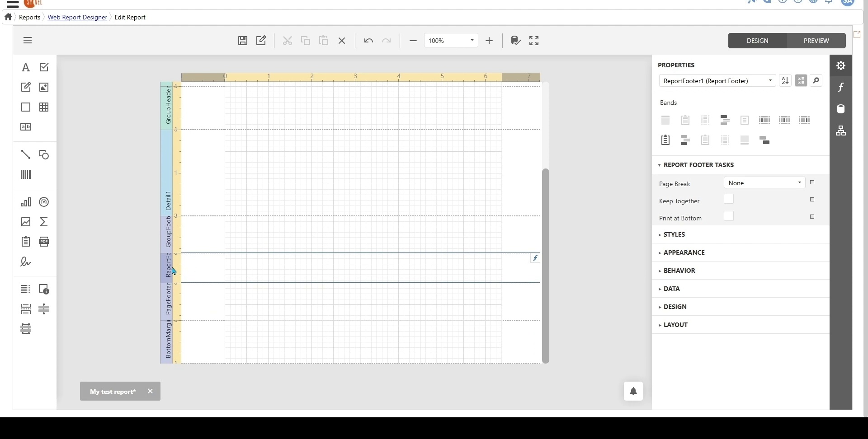
Task: Click the validate bindings toolbar icon
Action: tap(516, 41)
